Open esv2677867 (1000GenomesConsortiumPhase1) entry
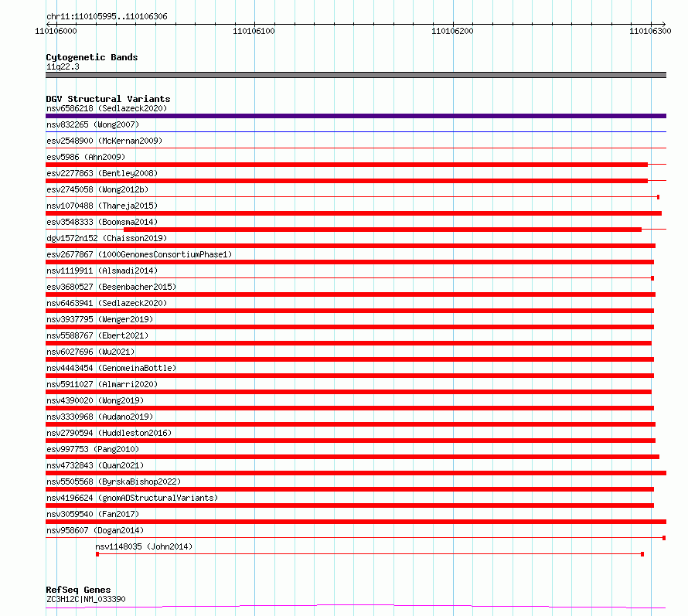The width and height of the screenshot is (688, 616). pos(139,254)
